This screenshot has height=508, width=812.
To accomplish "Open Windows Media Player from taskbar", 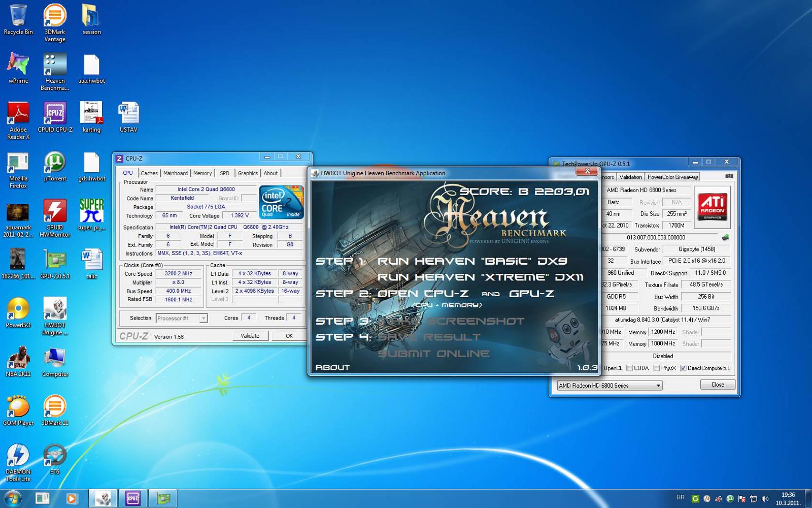I will pyautogui.click(x=72, y=498).
